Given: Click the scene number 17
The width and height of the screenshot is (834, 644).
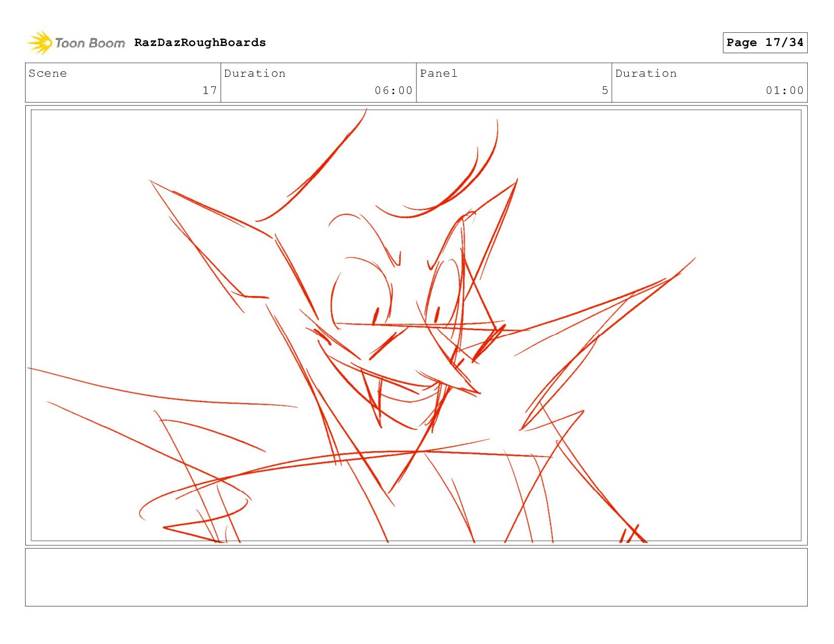Looking at the screenshot, I should point(210,90).
